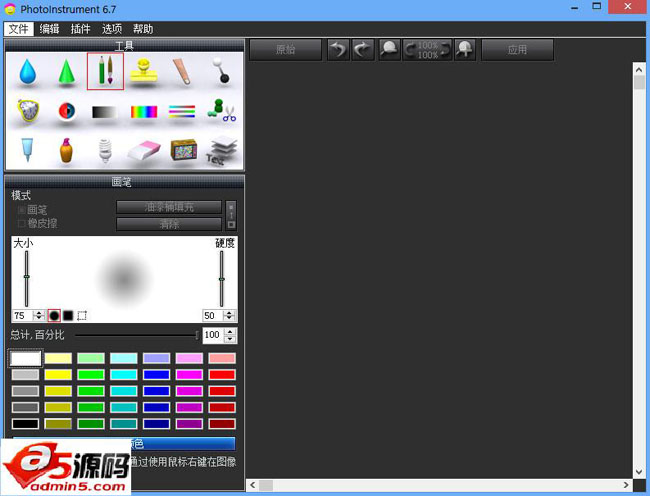Pick the black color swatch
This screenshot has width=650, height=496.
[26, 423]
